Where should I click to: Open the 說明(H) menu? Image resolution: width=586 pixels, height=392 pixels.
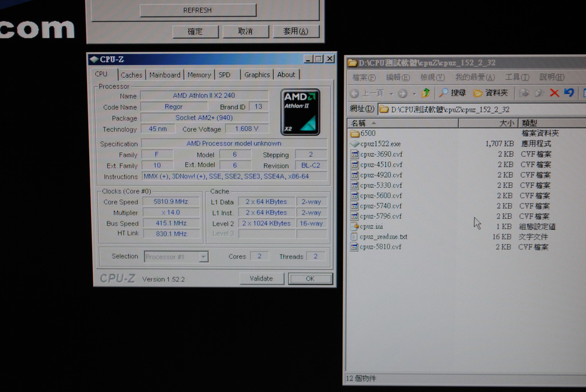pos(552,77)
